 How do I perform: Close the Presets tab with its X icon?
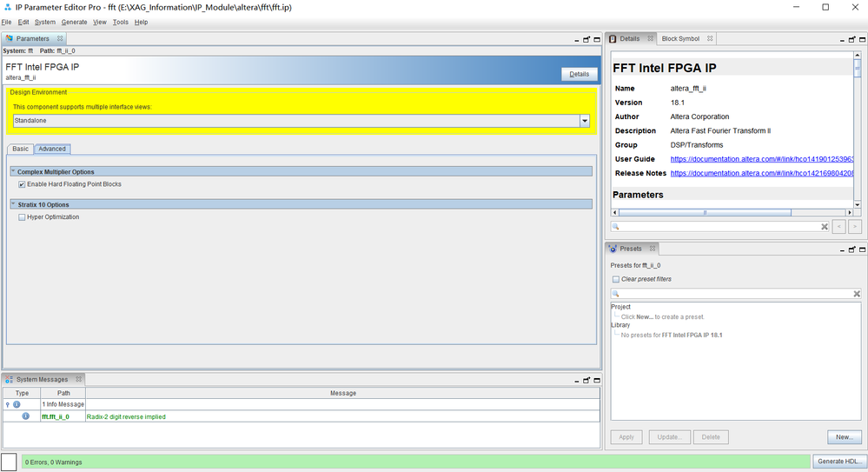click(x=653, y=249)
